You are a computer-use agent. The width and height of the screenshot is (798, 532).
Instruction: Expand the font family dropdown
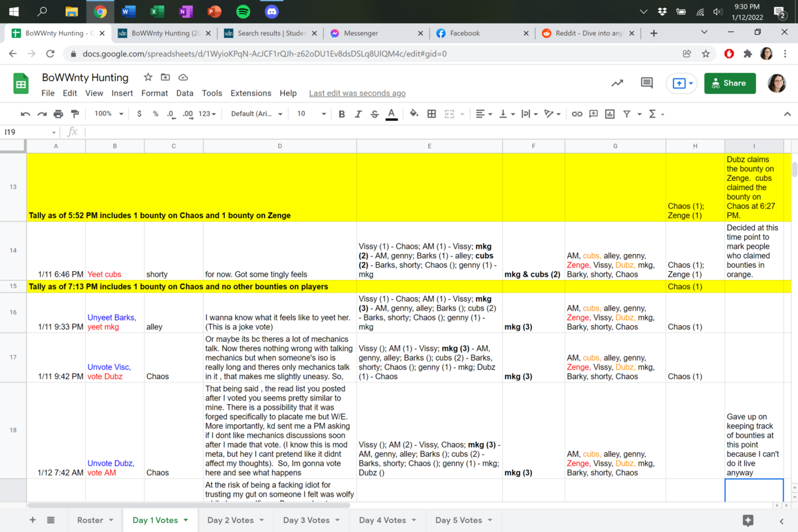[256, 114]
